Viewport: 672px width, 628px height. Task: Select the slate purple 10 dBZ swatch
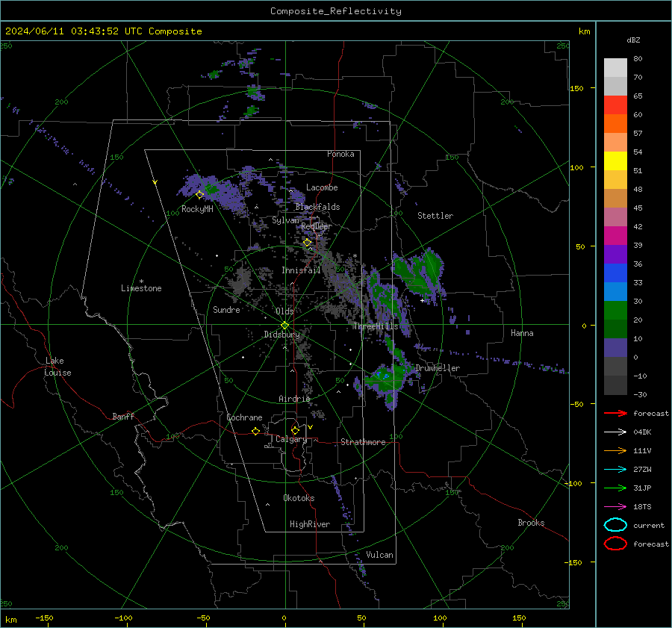click(615, 348)
